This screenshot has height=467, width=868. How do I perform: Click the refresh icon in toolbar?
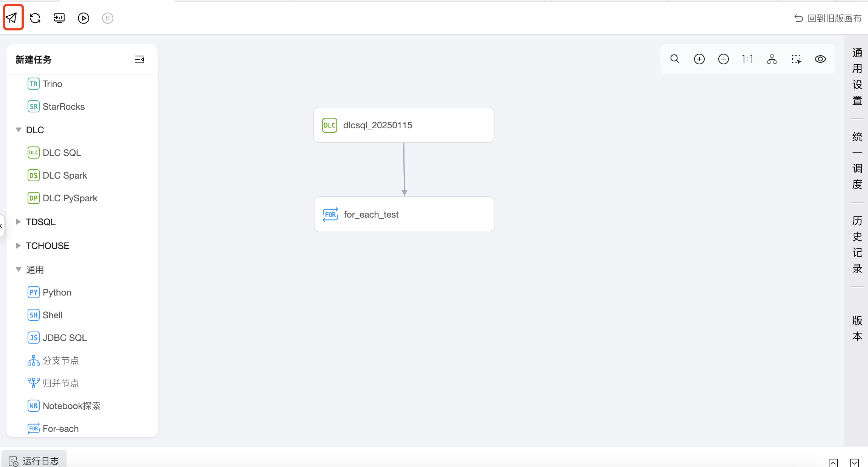pos(35,18)
